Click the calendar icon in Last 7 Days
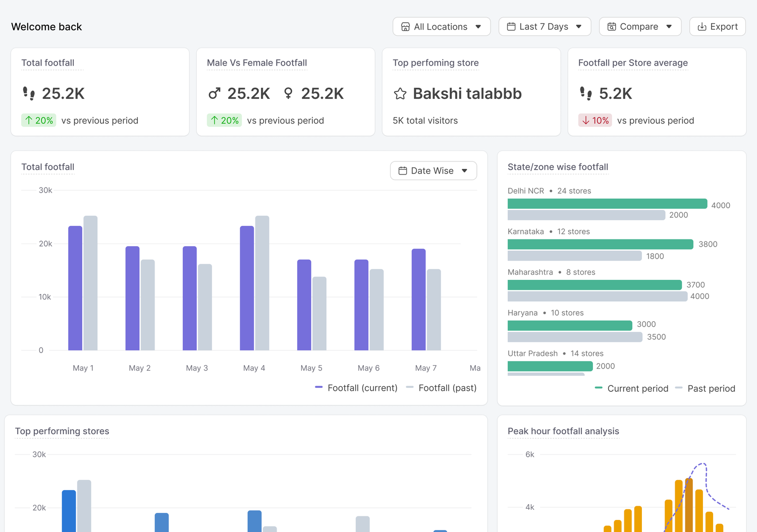 (x=511, y=27)
